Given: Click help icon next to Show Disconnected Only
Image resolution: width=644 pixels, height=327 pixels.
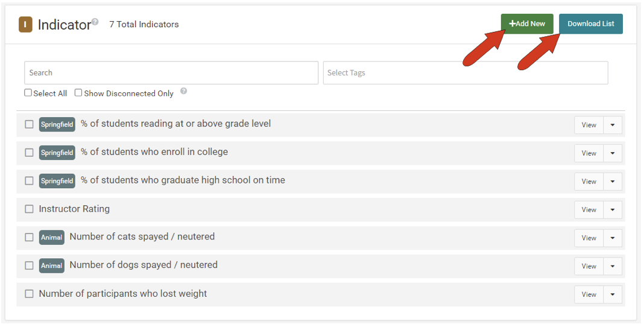Looking at the screenshot, I should click(183, 92).
